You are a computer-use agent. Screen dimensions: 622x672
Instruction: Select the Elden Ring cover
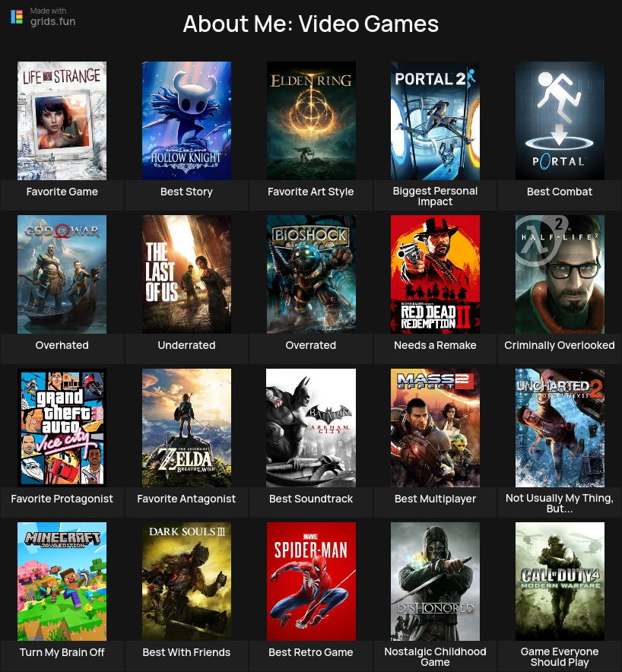point(311,121)
